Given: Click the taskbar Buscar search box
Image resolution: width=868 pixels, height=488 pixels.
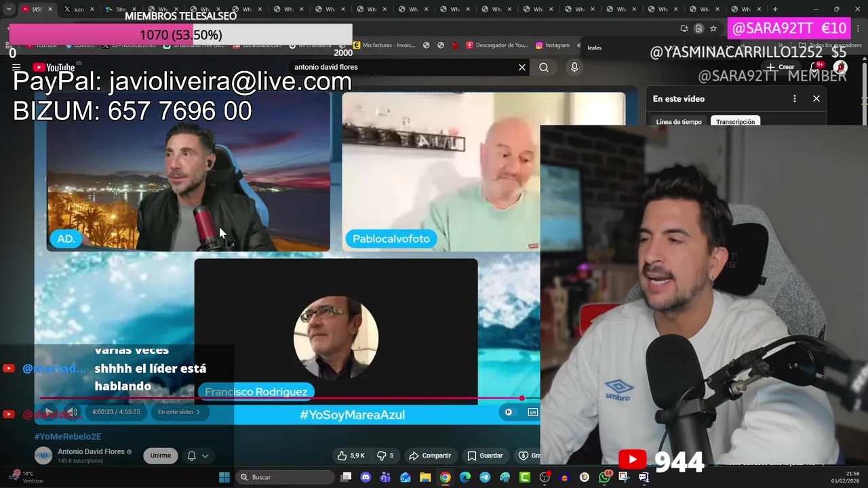Looking at the screenshot, I should pyautogui.click(x=285, y=477).
